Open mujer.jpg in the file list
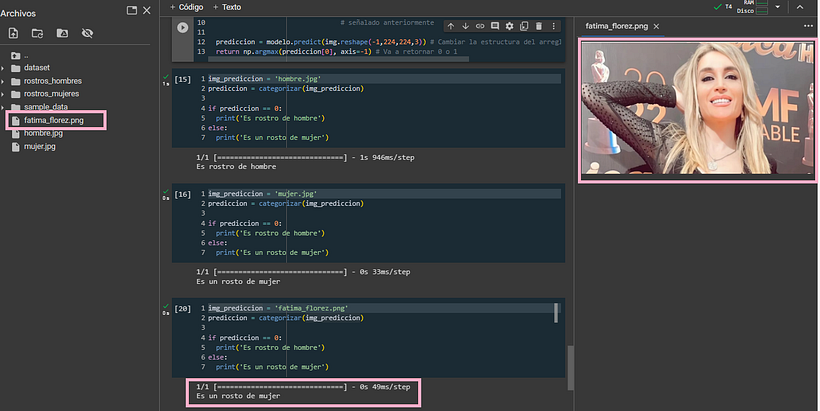This screenshot has width=820, height=411. [42, 147]
